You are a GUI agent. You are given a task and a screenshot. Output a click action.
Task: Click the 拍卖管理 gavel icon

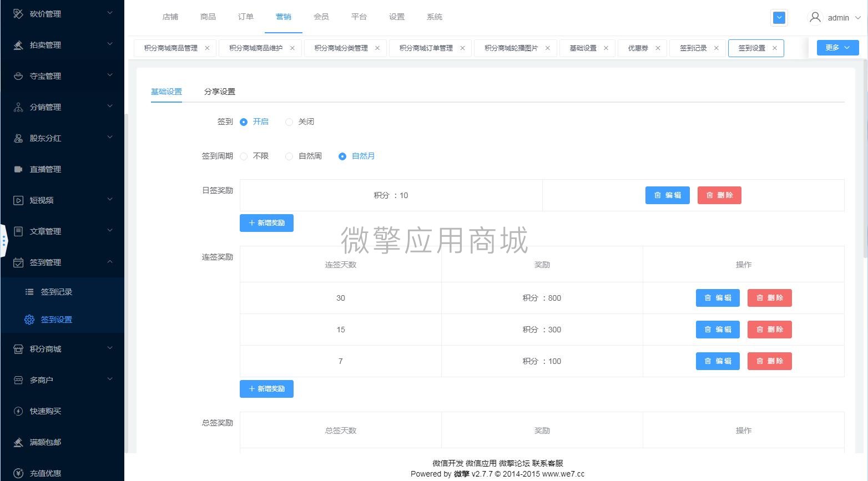pyautogui.click(x=18, y=45)
